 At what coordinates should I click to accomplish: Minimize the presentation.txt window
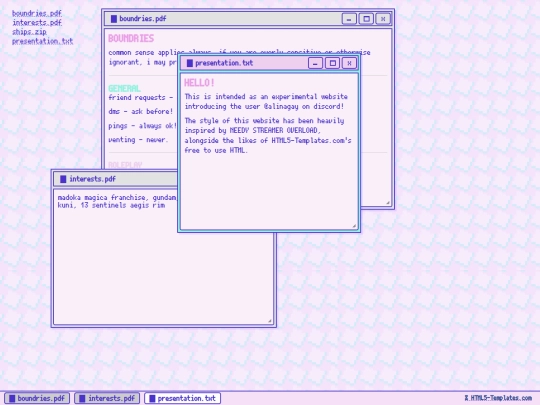(x=315, y=63)
